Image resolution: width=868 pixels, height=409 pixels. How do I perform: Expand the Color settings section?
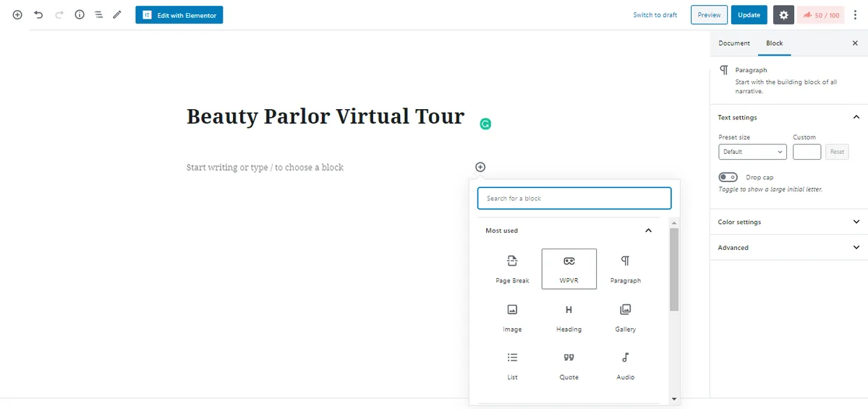pyautogui.click(x=789, y=222)
